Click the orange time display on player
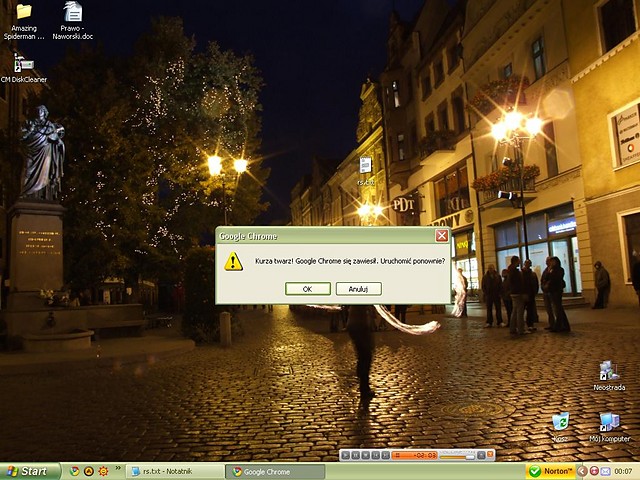640x480 pixels. click(414, 455)
